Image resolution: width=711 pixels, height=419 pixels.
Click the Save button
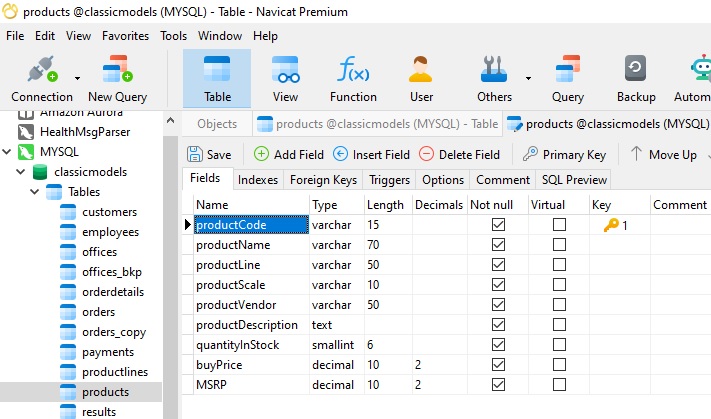(209, 155)
